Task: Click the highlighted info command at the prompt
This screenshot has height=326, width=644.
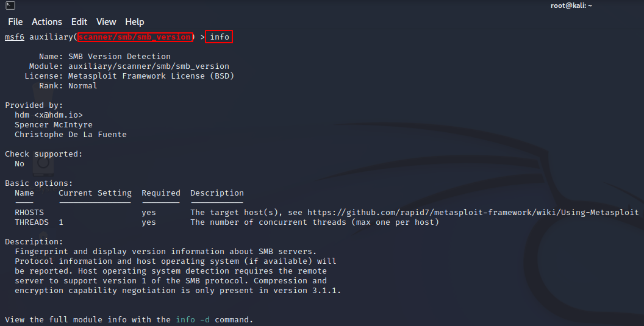Action: [220, 37]
